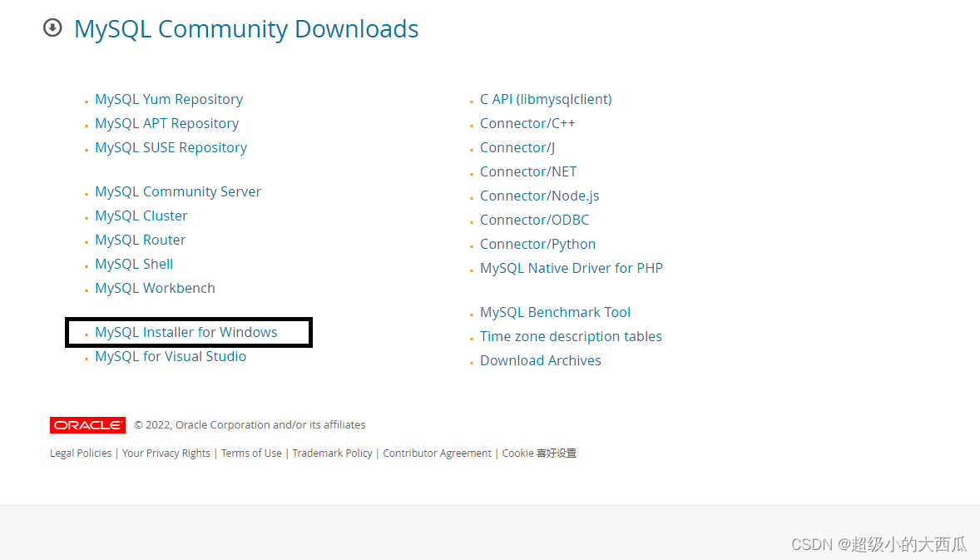Open MySQL for Visual Studio link
Image resolution: width=980 pixels, height=560 pixels.
[x=171, y=356]
